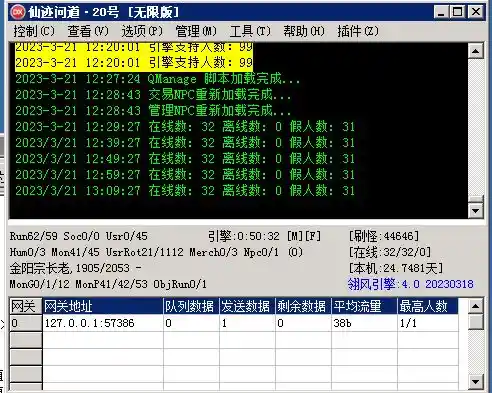Open the 查看(V) menu
This screenshot has width=492, height=393.
click(x=88, y=31)
